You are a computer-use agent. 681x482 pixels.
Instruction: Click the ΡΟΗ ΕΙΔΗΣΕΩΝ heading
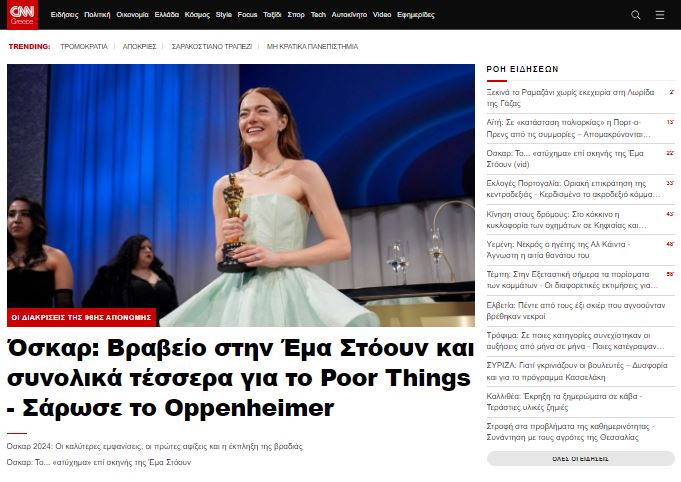point(522,69)
